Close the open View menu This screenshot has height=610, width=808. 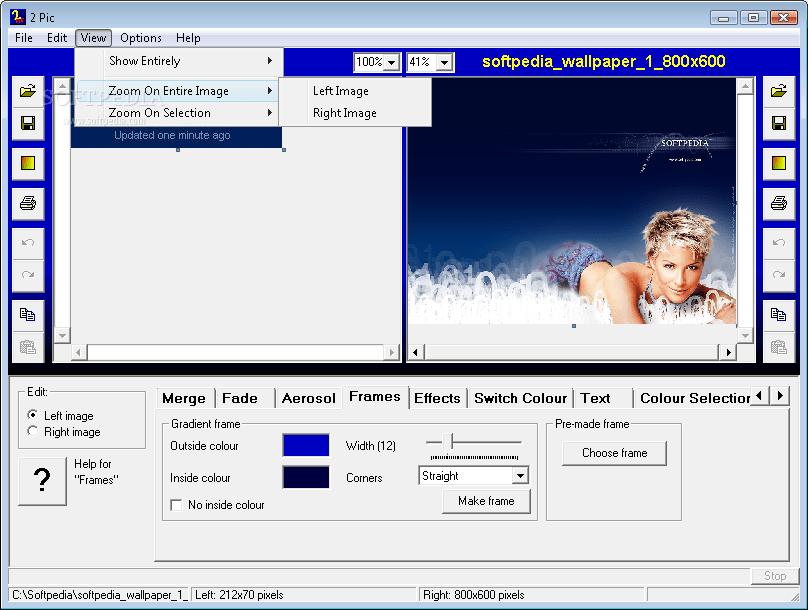tap(93, 38)
